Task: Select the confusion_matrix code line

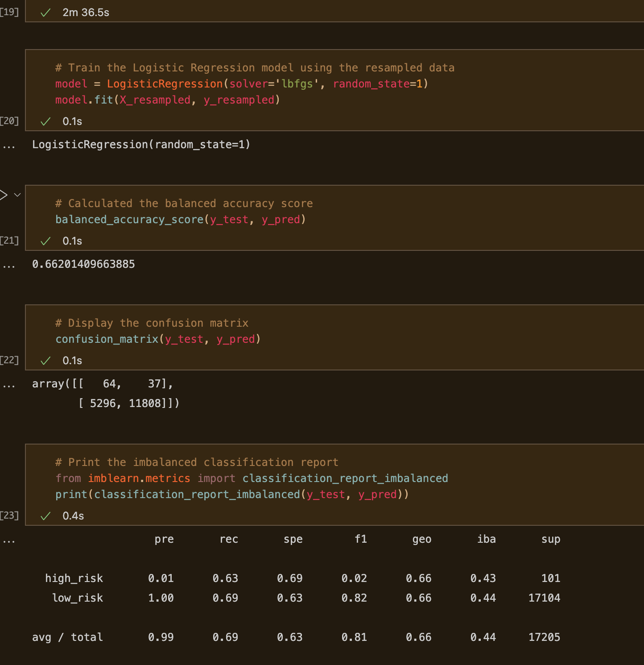Action: (158, 339)
